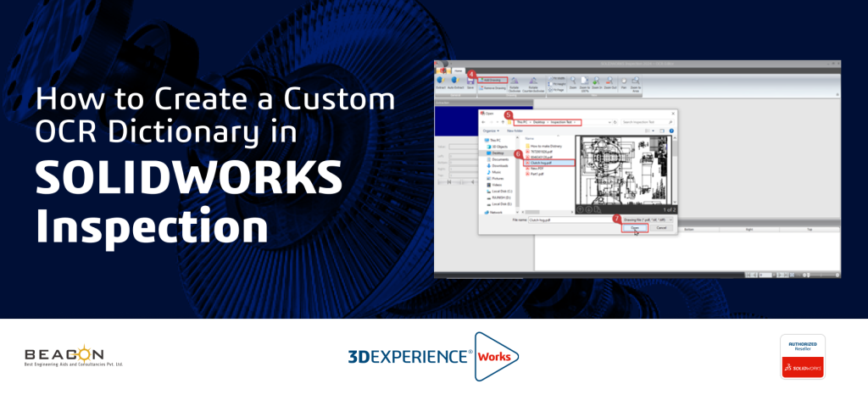Select the New.PDF file
Image resolution: width=868 pixels, height=395 pixels.
point(537,168)
